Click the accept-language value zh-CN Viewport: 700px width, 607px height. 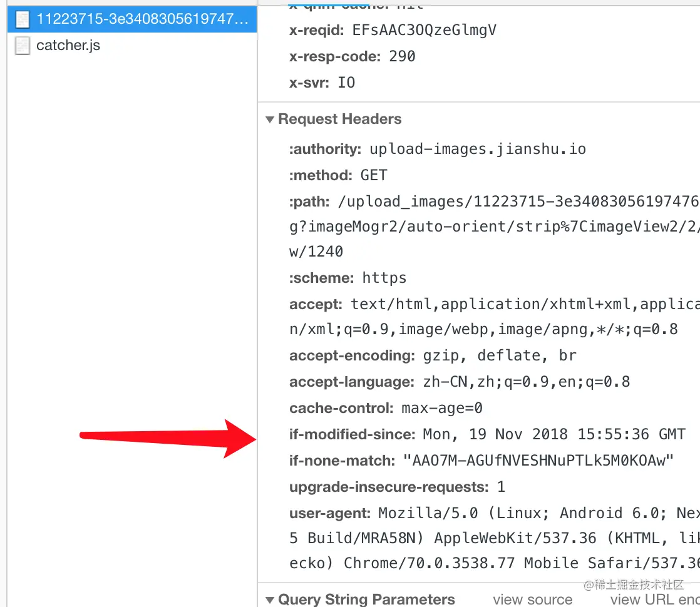(527, 382)
